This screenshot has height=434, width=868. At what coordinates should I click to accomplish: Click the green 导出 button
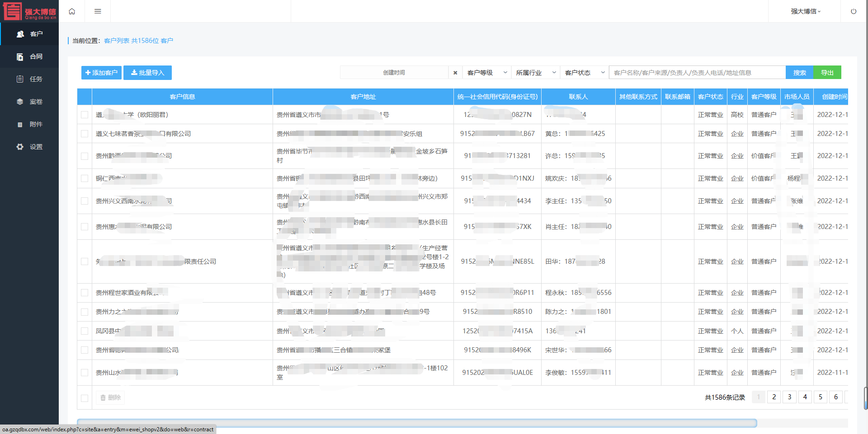827,73
